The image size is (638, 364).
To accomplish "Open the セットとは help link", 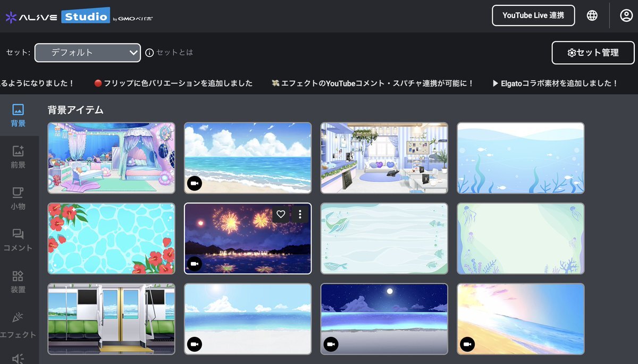I will point(175,53).
